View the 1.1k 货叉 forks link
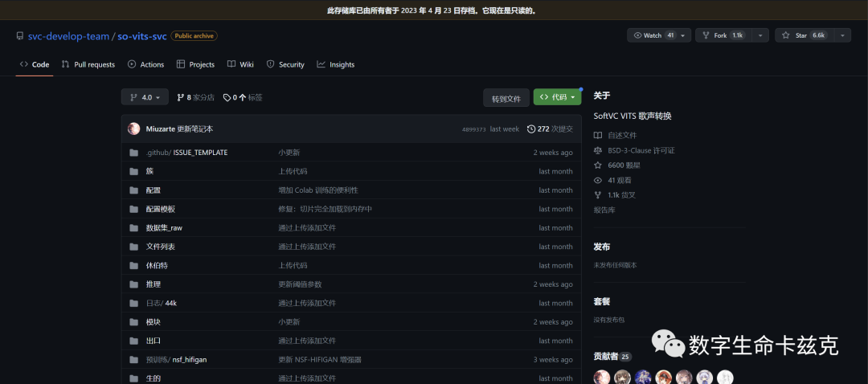868x384 pixels. (x=615, y=195)
